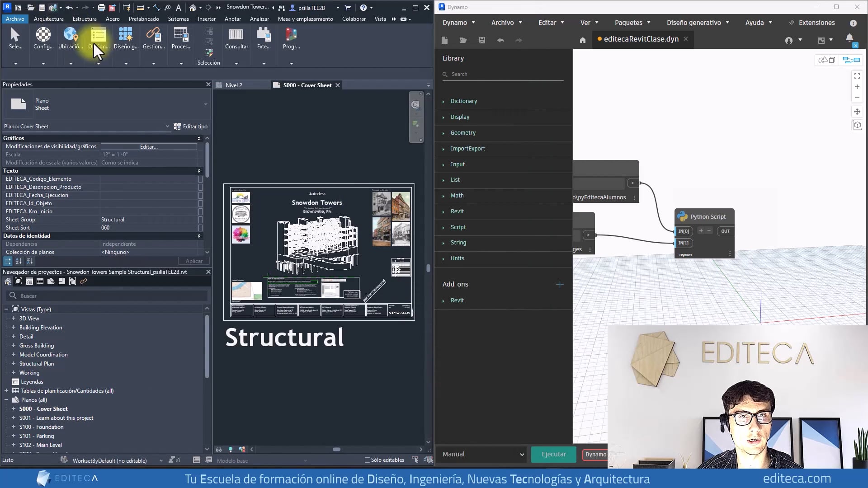Click the new file icon in Dynamo toolbar

(x=444, y=40)
